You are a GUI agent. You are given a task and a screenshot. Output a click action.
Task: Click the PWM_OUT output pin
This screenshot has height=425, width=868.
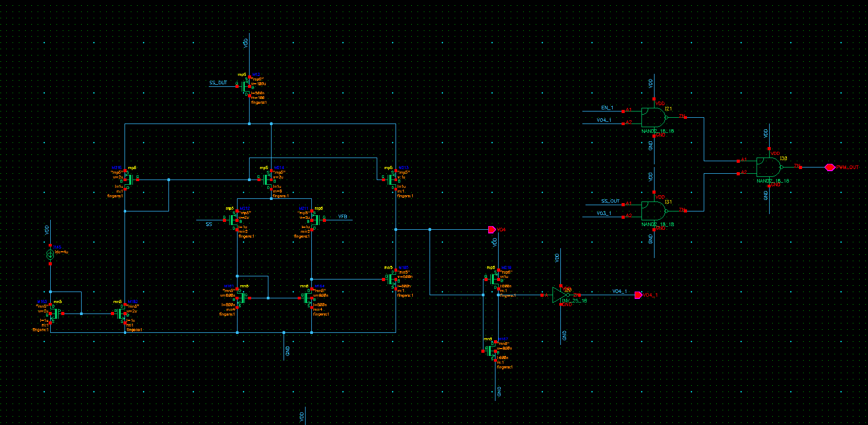coord(830,167)
